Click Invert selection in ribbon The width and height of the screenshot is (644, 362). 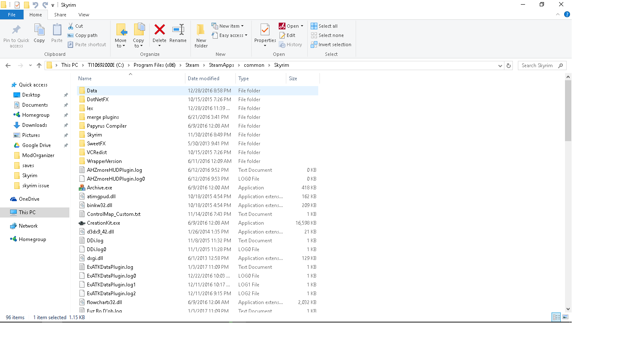[331, 45]
